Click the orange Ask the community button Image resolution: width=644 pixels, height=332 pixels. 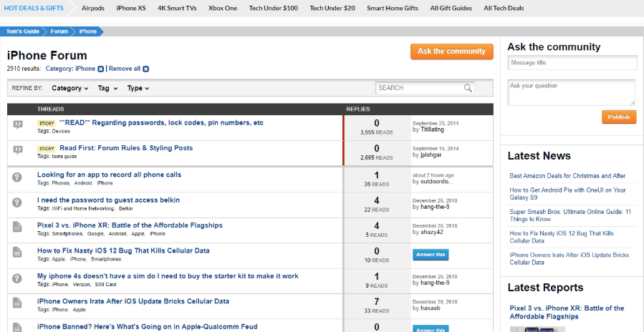(x=452, y=52)
